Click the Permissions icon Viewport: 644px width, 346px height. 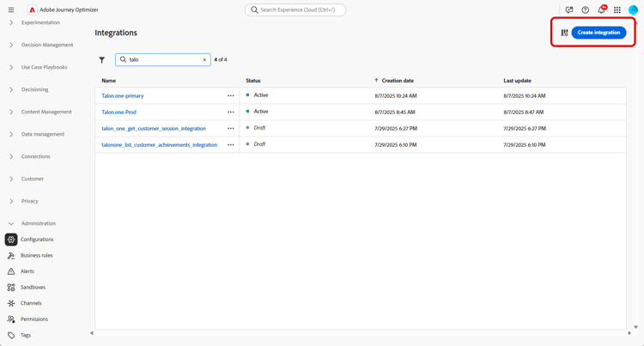[x=11, y=319]
